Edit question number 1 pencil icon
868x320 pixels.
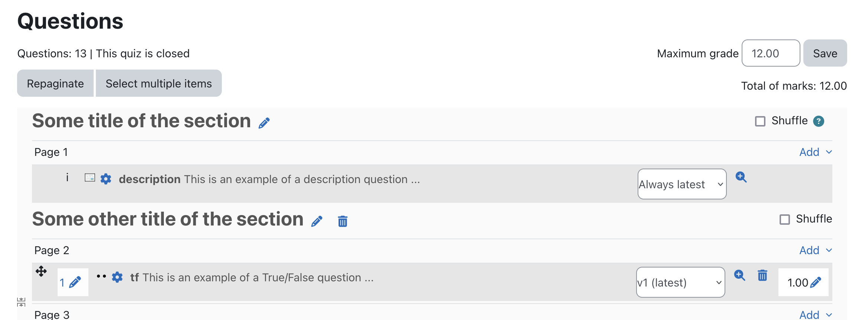[75, 282]
